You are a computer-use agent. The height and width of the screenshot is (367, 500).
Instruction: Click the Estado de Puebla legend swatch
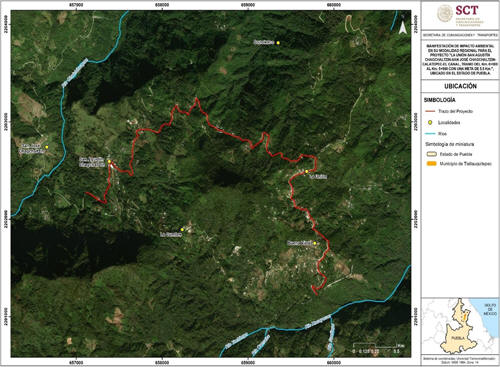[x=431, y=154]
